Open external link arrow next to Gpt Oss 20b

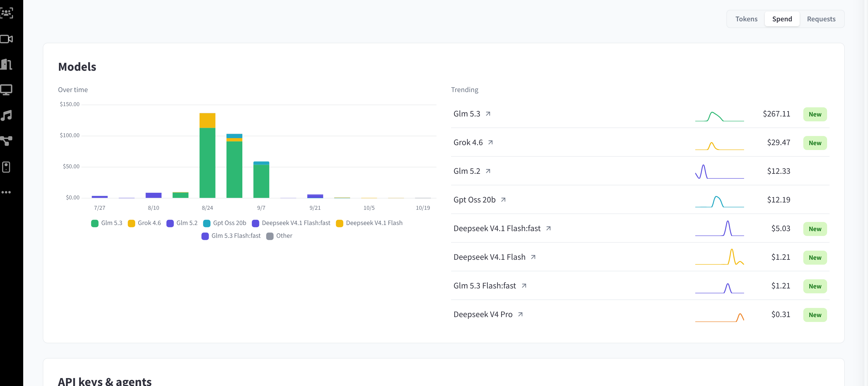pyautogui.click(x=503, y=200)
